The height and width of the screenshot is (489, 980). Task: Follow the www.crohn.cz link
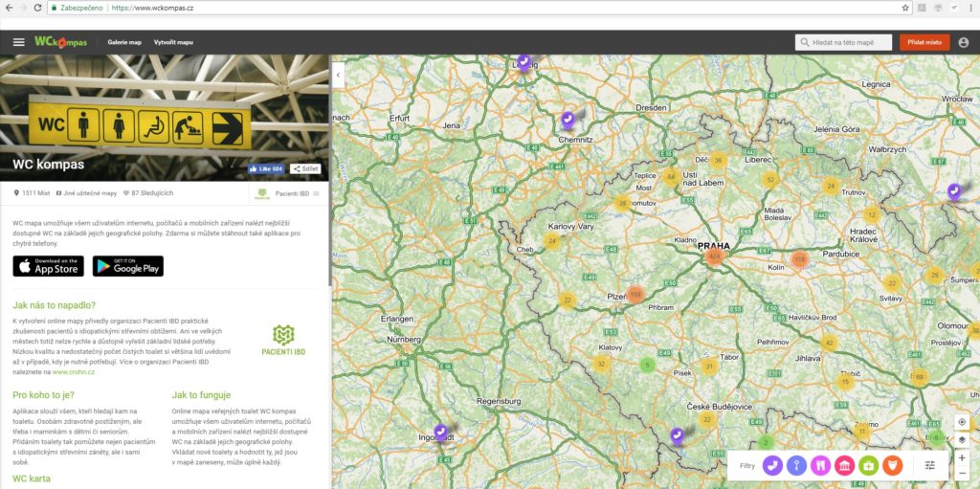tap(73, 372)
